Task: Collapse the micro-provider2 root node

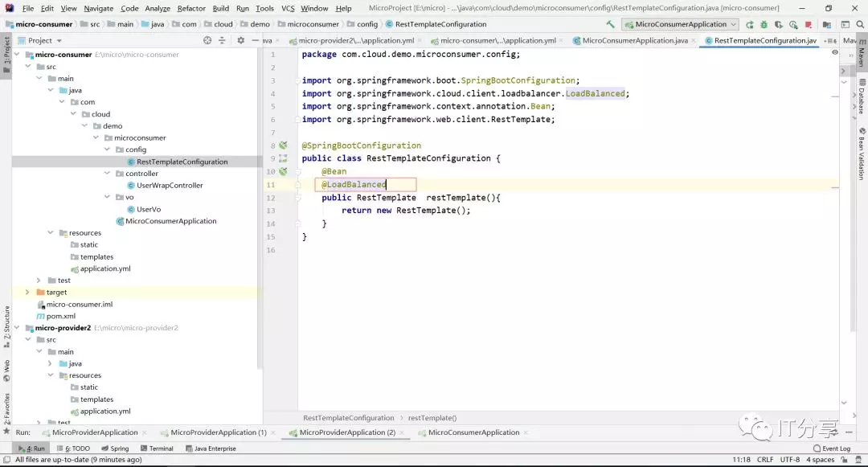Action: (x=17, y=328)
